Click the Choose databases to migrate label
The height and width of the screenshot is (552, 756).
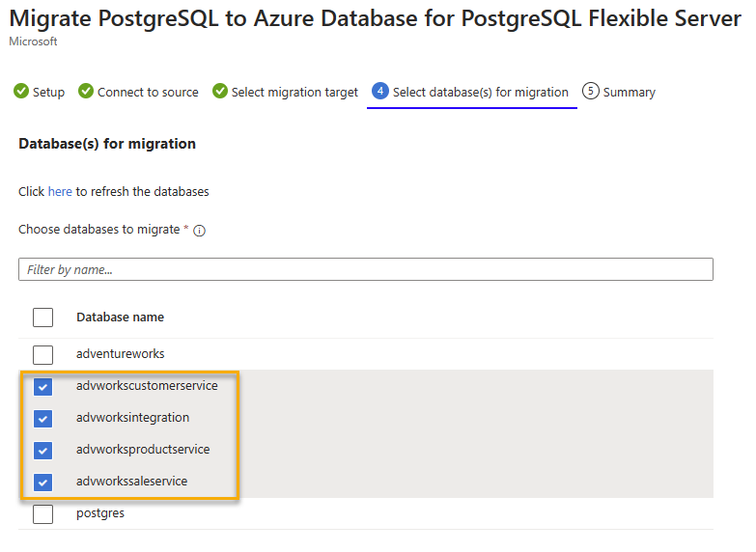coord(98,230)
